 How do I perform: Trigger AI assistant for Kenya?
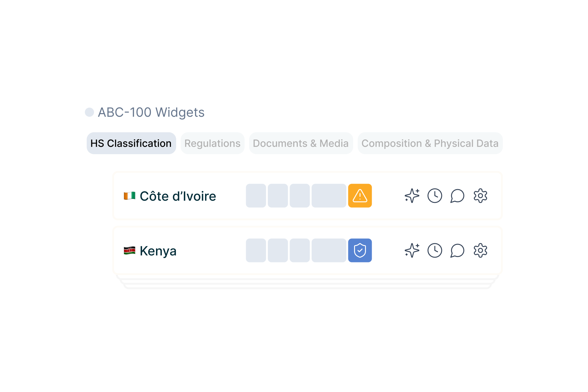click(x=412, y=251)
